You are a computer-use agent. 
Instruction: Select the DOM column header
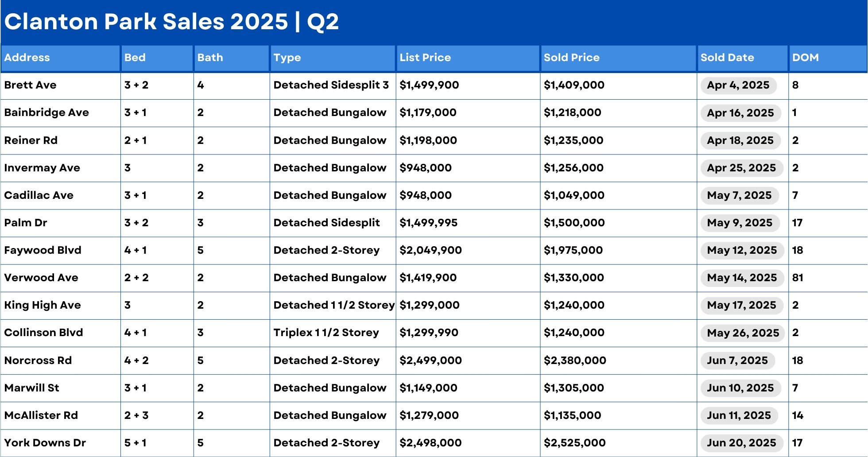[805, 58]
